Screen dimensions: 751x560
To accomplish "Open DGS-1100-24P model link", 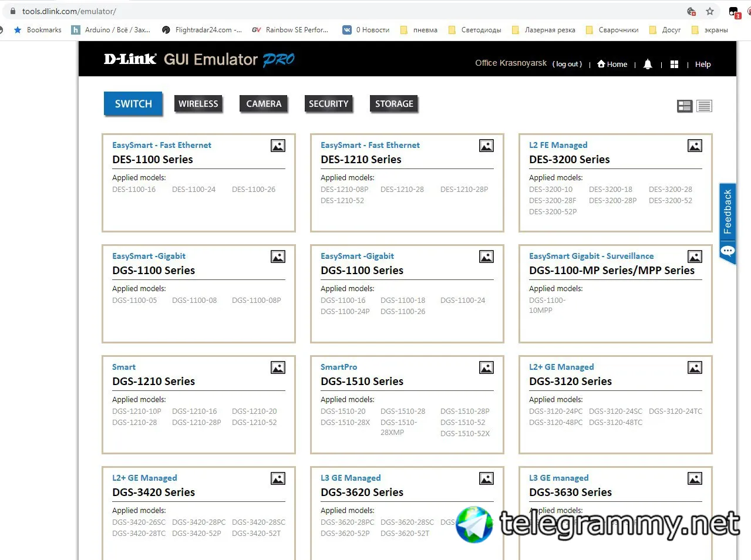I will point(345,312).
